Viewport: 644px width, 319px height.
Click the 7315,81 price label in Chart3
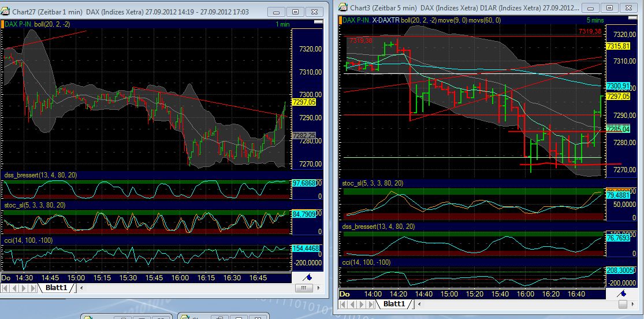618,46
